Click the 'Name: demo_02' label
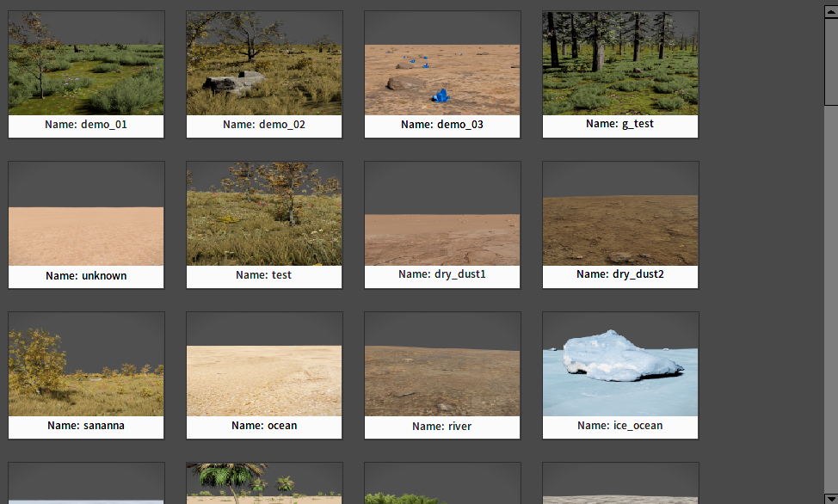 point(264,125)
